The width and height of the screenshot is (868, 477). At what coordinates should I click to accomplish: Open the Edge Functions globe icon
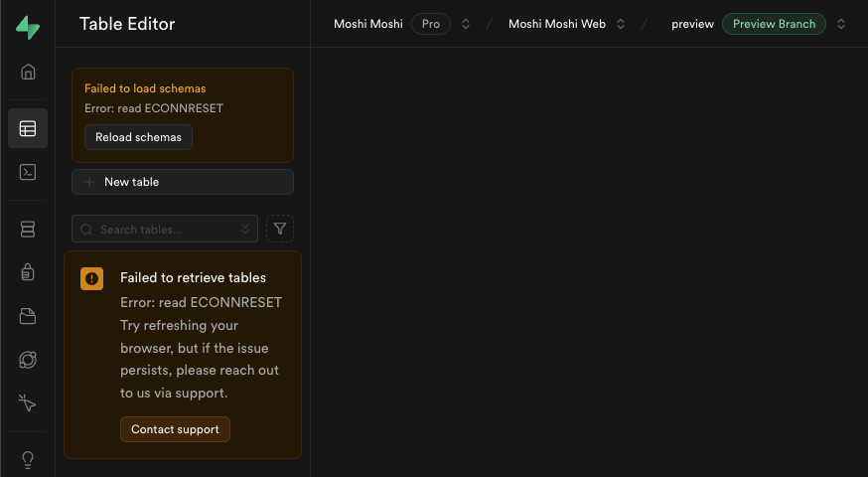(28, 360)
